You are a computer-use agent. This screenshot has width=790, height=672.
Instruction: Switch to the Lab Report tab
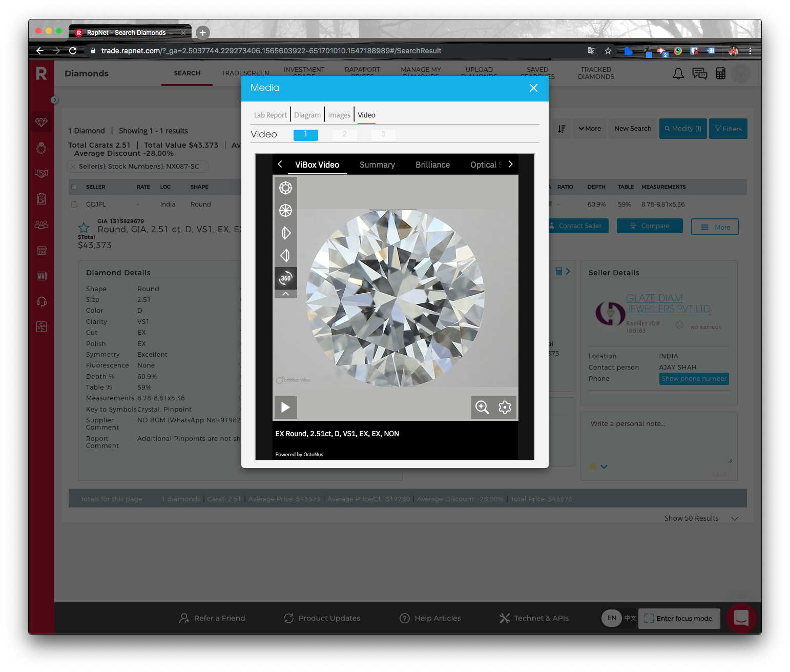pos(271,115)
